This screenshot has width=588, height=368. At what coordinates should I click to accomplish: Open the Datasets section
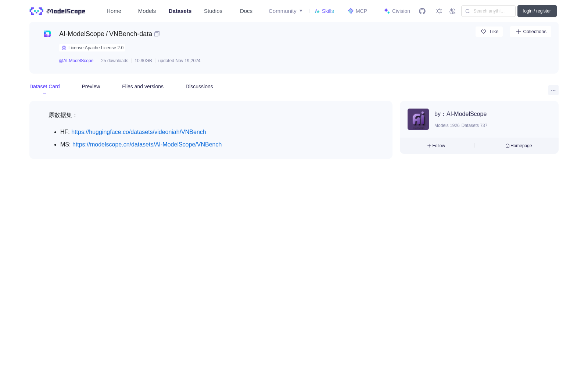pyautogui.click(x=180, y=11)
